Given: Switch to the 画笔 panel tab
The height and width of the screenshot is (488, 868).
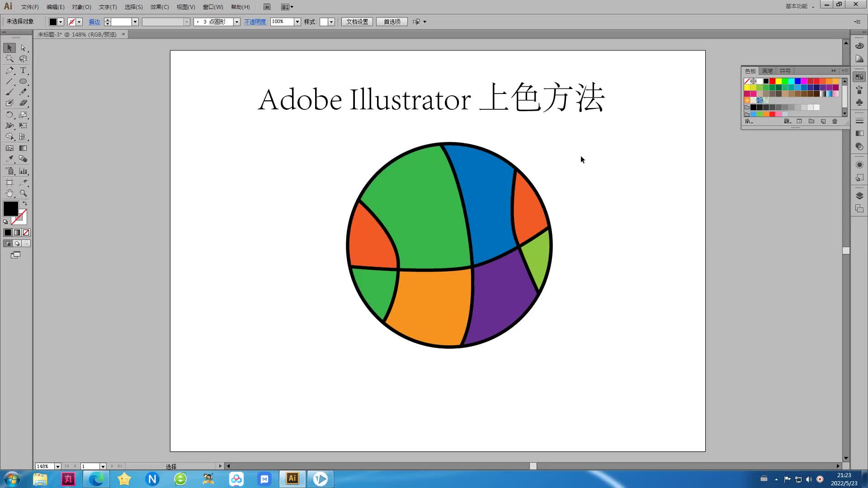Looking at the screenshot, I should pos(767,71).
